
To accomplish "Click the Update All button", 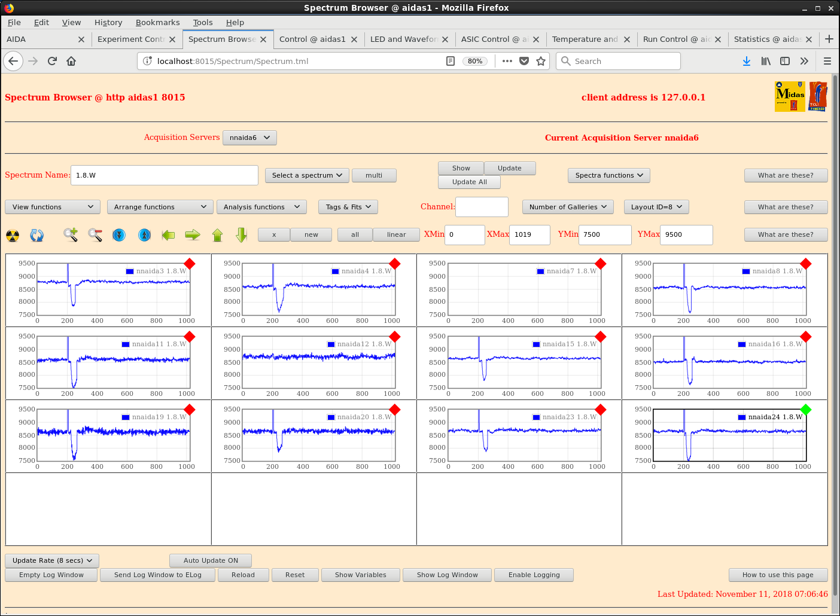I will [469, 182].
